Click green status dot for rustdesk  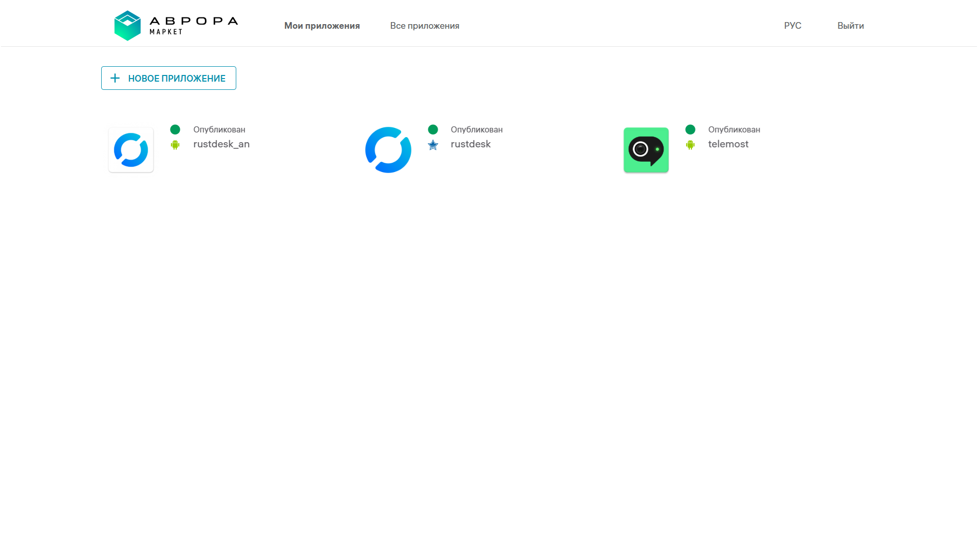[433, 129]
